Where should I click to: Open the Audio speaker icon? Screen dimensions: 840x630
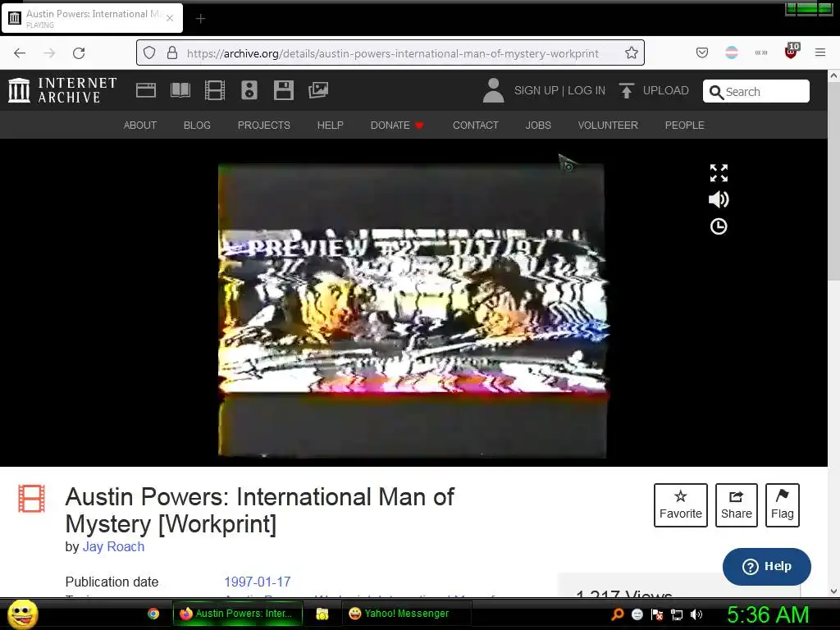tap(249, 90)
